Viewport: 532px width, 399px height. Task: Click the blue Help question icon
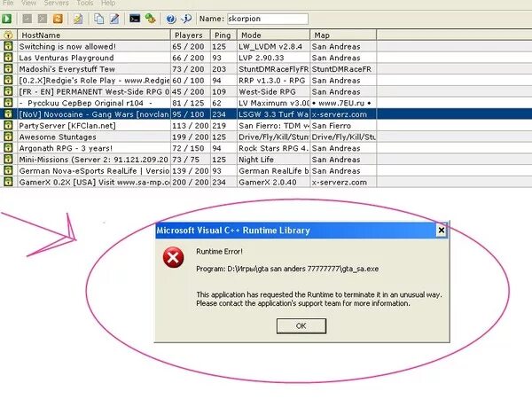(171, 19)
